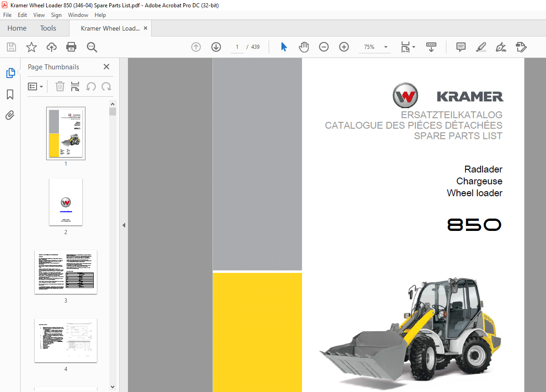Switch to the Tools tab
The height and width of the screenshot is (392, 546).
[x=48, y=28]
